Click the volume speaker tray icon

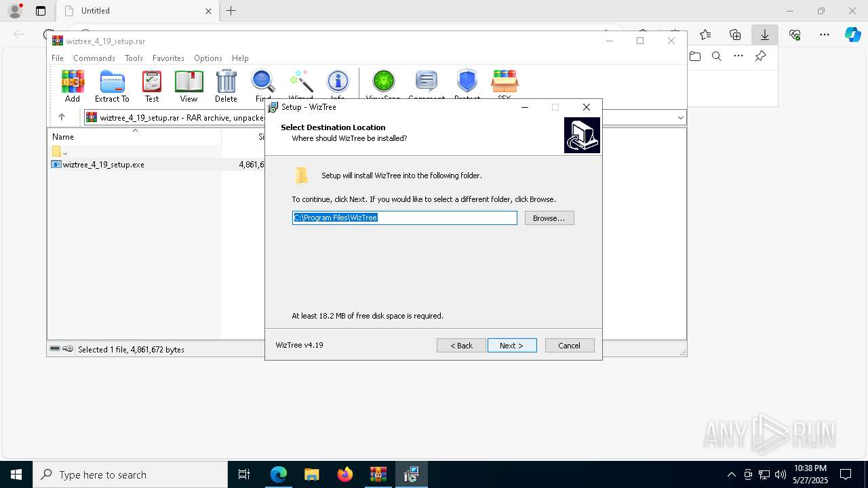(781, 474)
